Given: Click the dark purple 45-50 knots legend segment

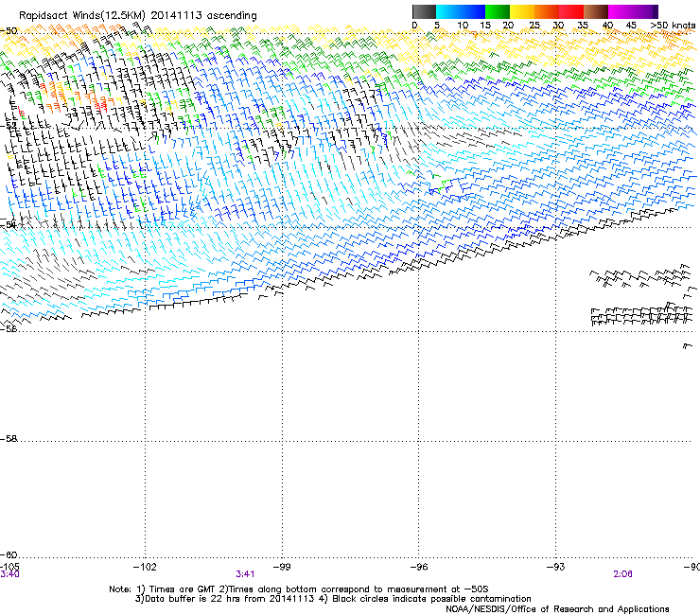Looking at the screenshot, I should coord(645,11).
